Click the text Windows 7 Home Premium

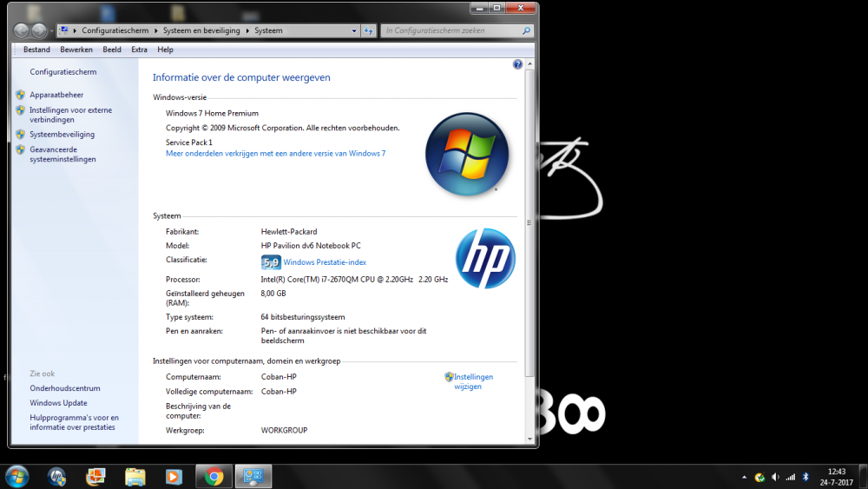[212, 113]
